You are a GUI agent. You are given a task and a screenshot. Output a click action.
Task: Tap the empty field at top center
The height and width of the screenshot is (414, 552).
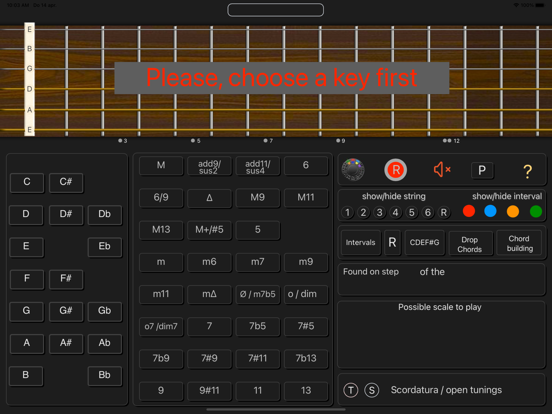coord(276,10)
